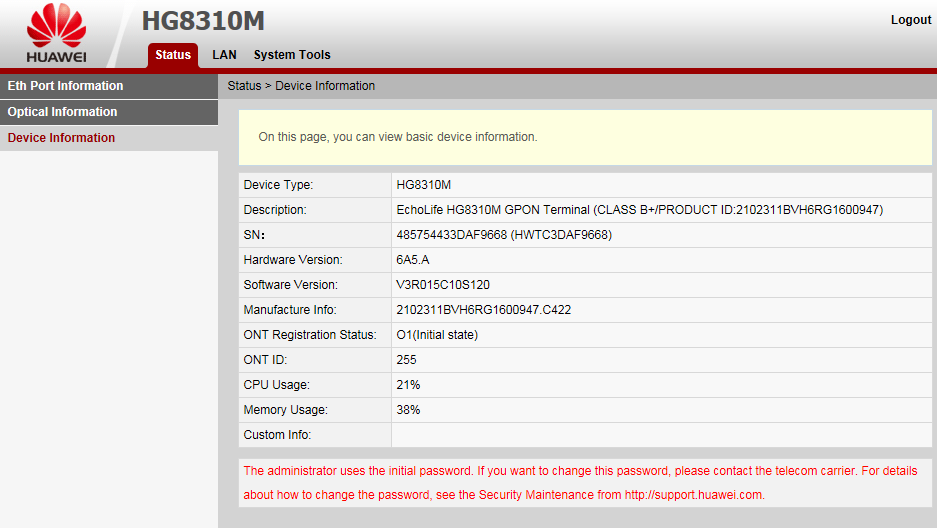
Task: Click the Custom Info label
Action: pos(277,435)
